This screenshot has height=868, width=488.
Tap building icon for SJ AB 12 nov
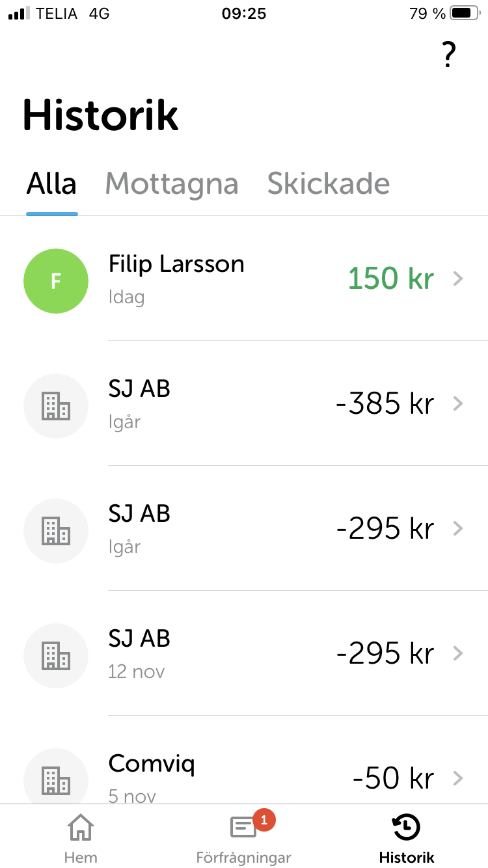(x=56, y=656)
